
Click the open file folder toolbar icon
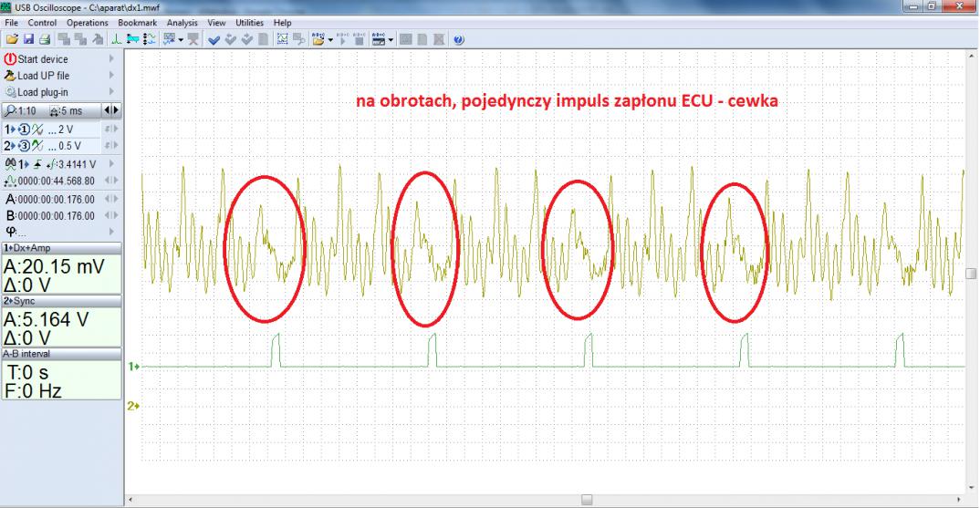pos(12,39)
